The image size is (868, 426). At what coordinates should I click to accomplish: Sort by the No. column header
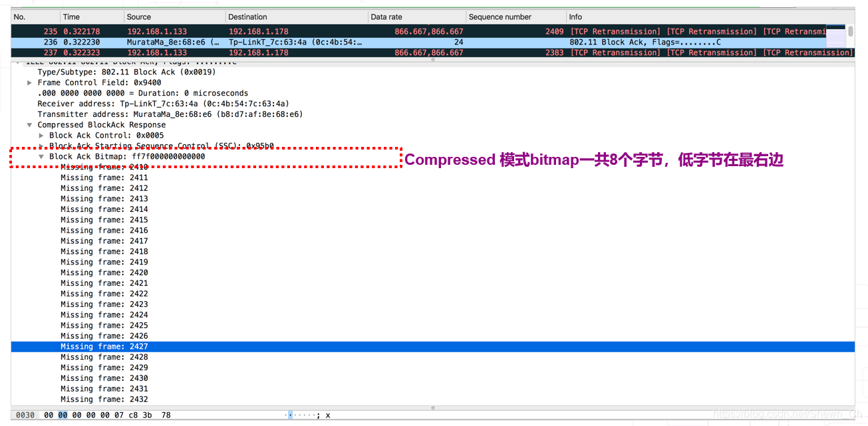coord(35,17)
